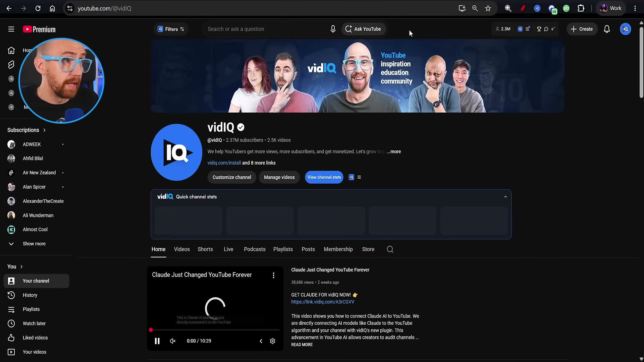Open the Work profile button in Chrome
This screenshot has height=362, width=644.
(x=611, y=8)
